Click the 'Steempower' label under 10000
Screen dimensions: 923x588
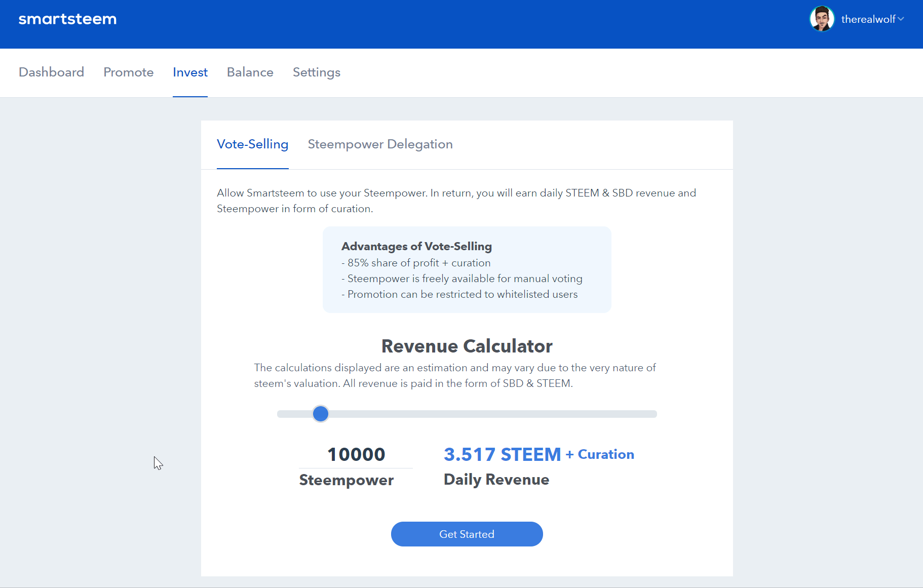(347, 480)
